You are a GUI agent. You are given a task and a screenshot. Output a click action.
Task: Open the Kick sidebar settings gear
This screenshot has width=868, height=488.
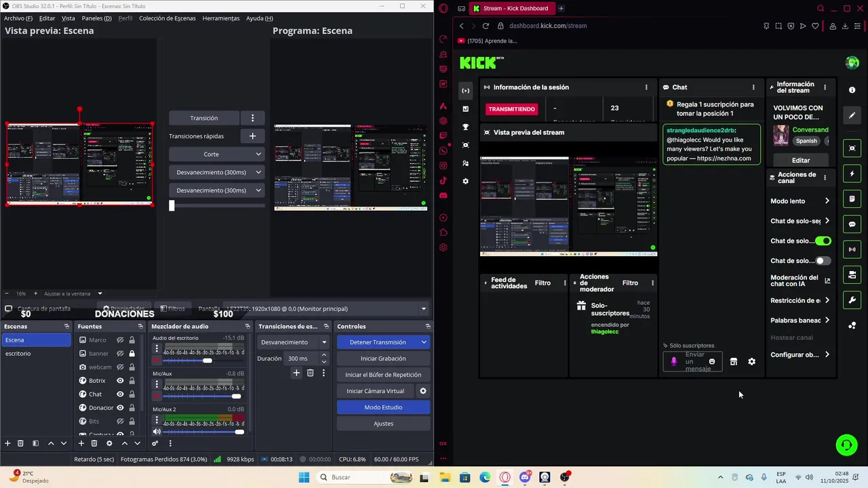[465, 181]
